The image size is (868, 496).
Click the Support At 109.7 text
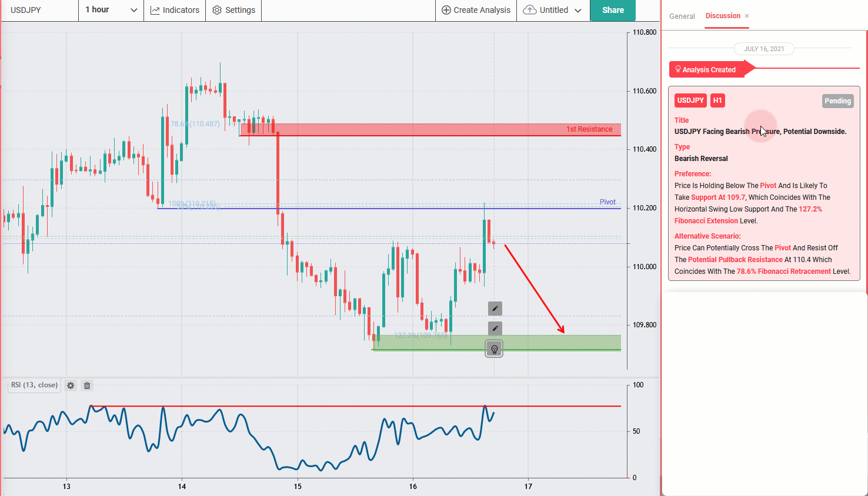pyautogui.click(x=718, y=197)
